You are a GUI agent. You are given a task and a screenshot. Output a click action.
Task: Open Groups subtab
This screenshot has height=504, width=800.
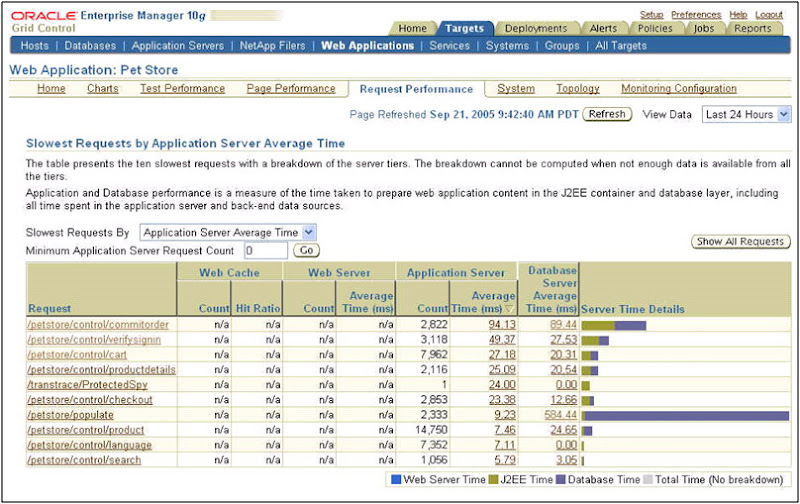(562, 45)
